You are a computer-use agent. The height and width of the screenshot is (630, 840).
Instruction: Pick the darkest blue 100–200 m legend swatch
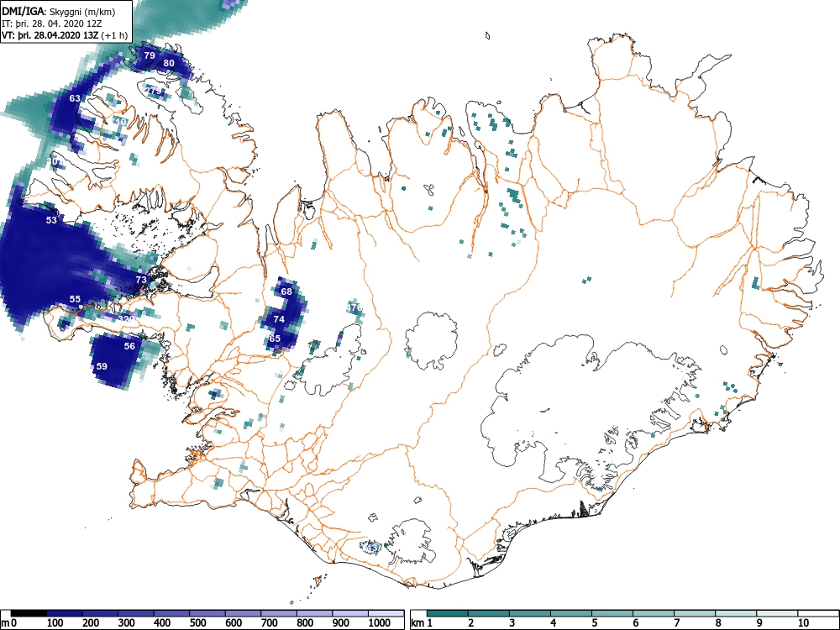tap(65, 613)
